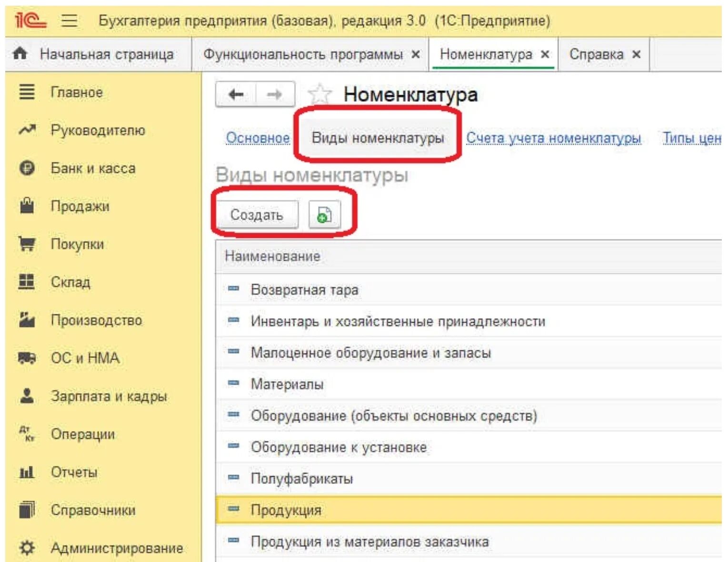Go back with the left arrow button
This screenshot has width=728, height=562.
click(236, 95)
